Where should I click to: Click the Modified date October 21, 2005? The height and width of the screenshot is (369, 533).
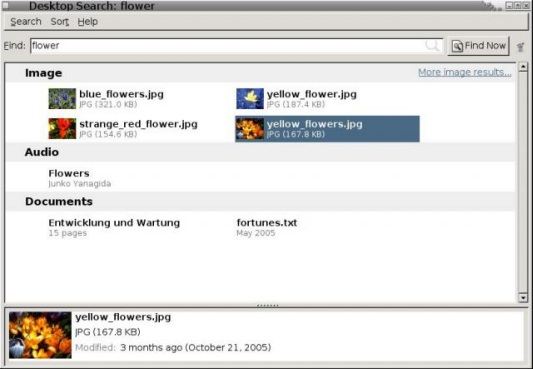point(196,348)
